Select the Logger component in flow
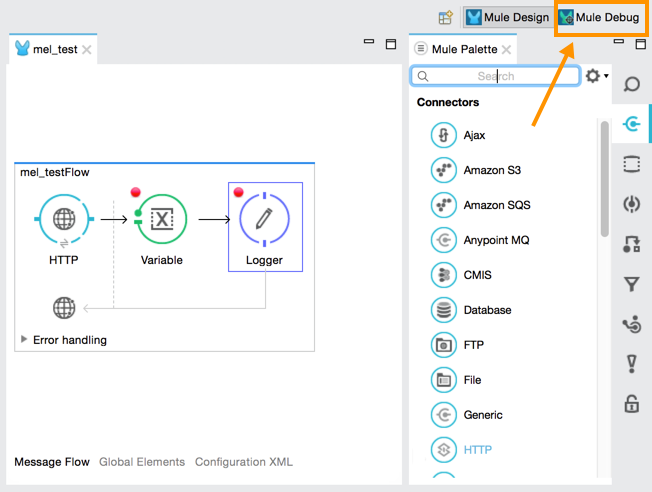Image resolution: width=652 pixels, height=492 pixels. click(264, 220)
